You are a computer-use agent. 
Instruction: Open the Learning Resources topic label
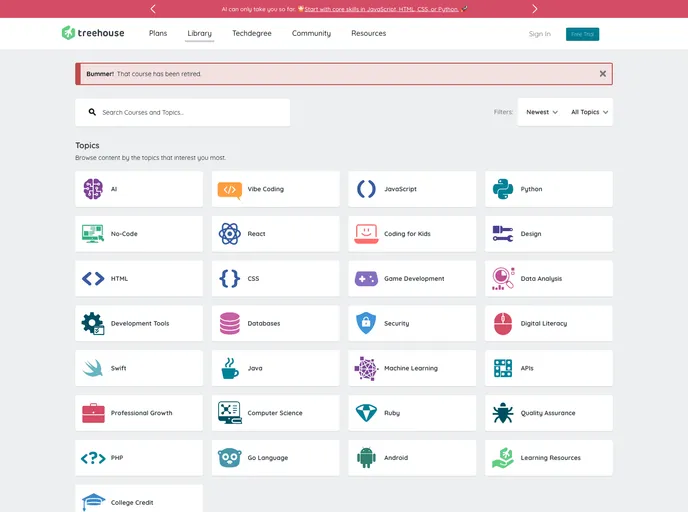pos(550,458)
